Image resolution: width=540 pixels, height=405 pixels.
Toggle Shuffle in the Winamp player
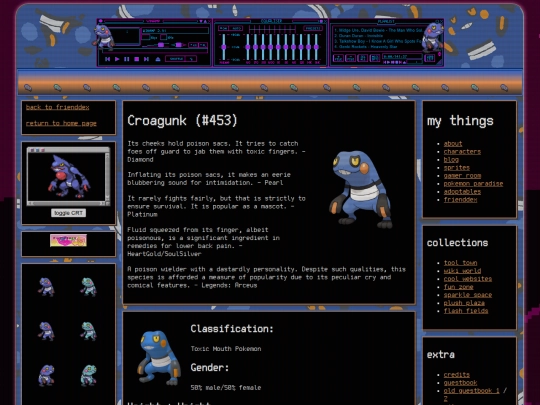176,59
